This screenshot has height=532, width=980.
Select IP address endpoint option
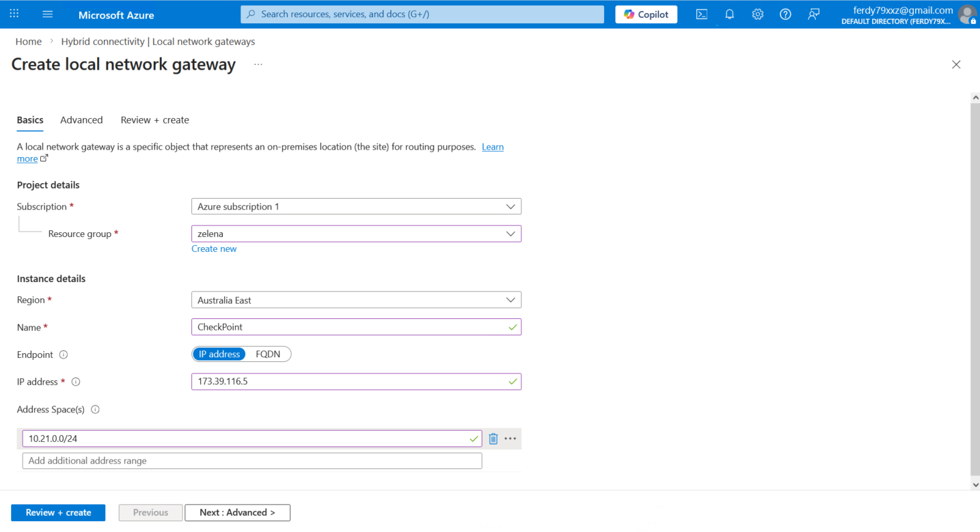219,354
